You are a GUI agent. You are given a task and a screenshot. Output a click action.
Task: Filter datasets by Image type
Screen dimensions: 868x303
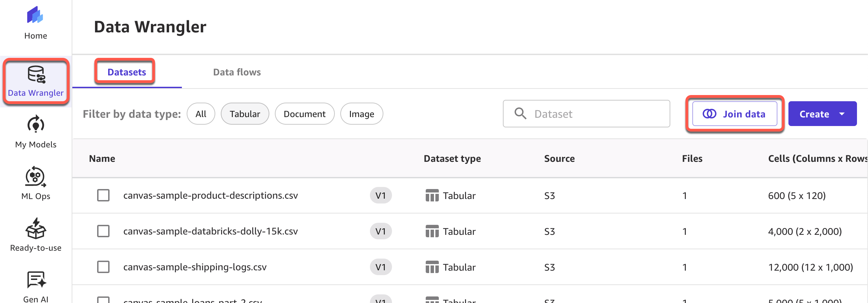coord(361,114)
